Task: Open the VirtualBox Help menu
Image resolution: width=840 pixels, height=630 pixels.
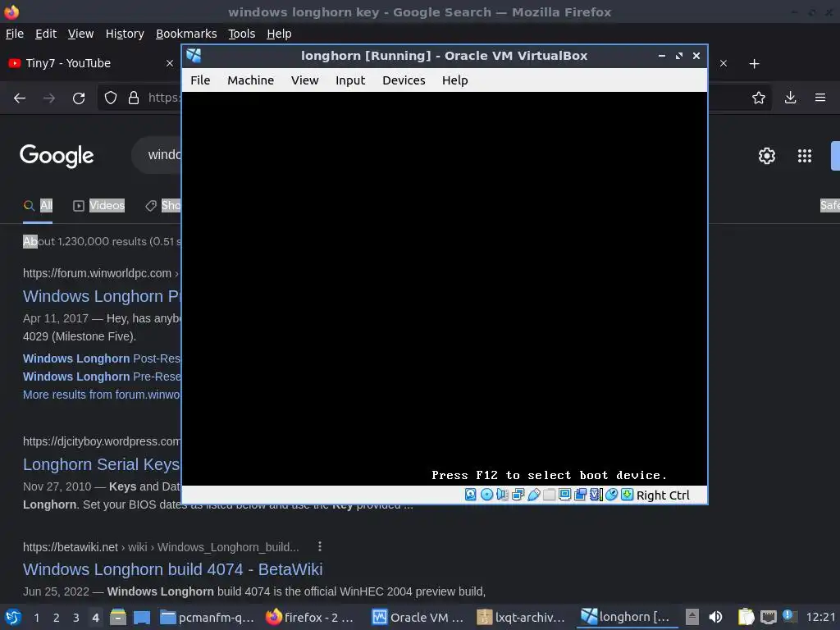Action: coord(454,80)
